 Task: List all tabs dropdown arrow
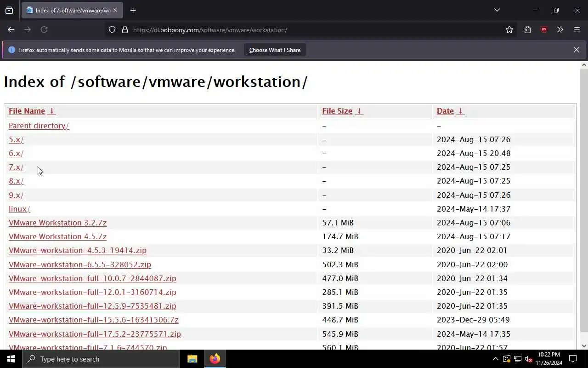[x=497, y=10]
